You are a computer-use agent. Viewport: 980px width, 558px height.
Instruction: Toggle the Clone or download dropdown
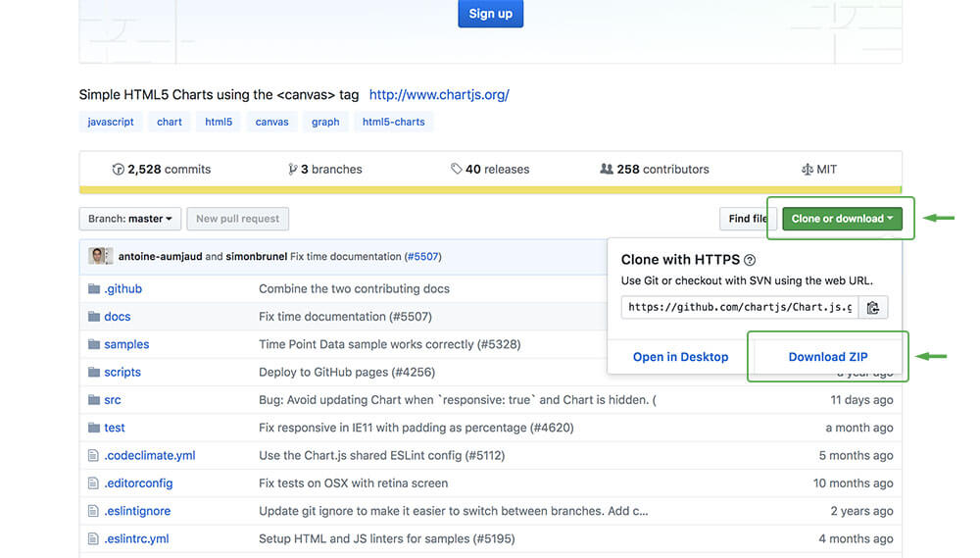click(842, 219)
